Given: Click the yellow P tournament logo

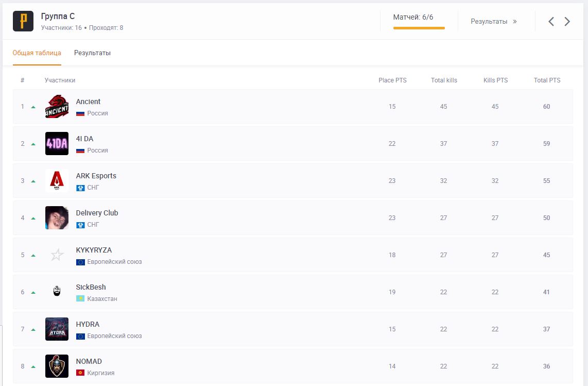Looking at the screenshot, I should [23, 21].
